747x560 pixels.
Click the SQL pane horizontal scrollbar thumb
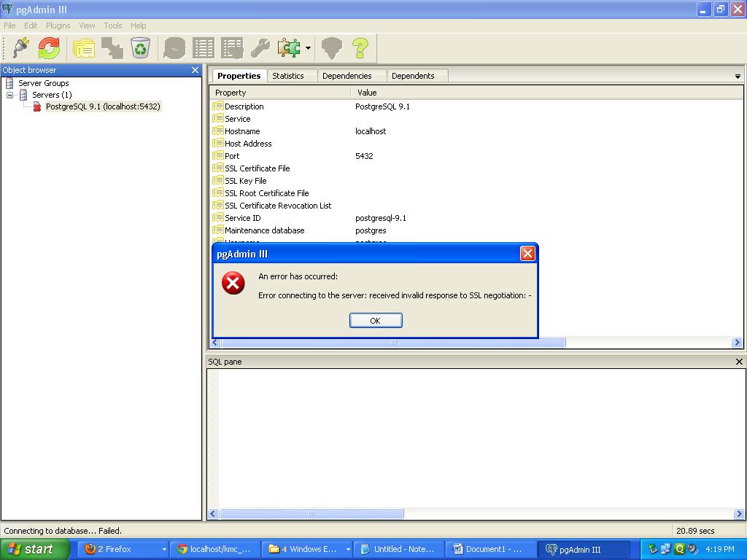pos(311,513)
